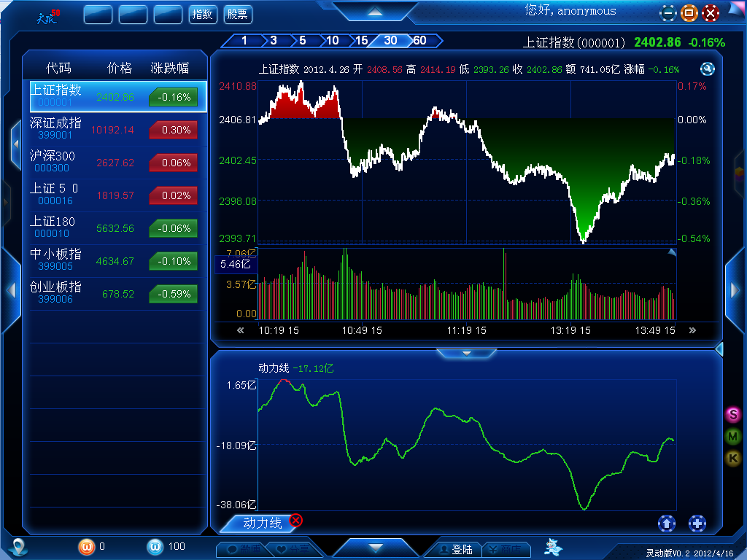Click the third blank top toolbar button

click(168, 15)
